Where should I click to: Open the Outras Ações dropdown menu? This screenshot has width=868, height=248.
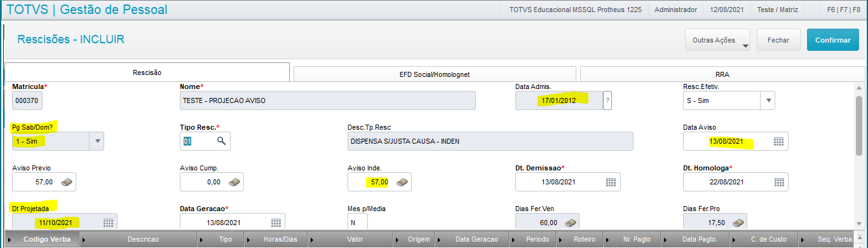tap(717, 40)
